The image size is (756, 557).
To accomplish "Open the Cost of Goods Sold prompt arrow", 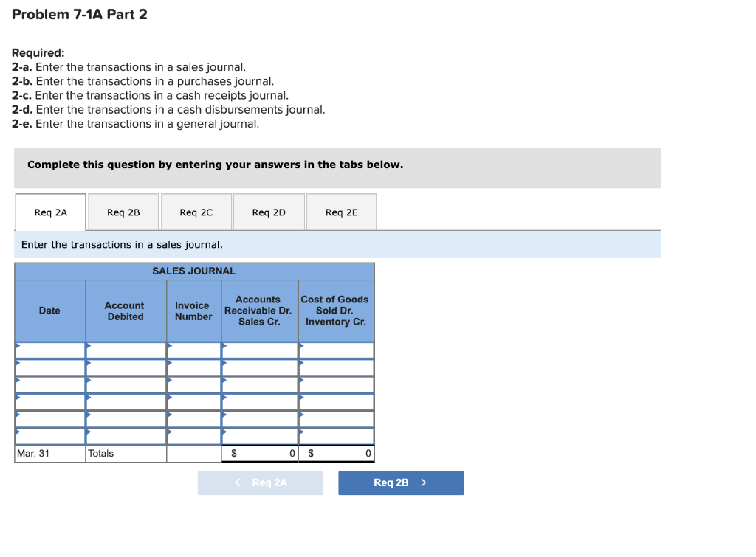I will (301, 347).
